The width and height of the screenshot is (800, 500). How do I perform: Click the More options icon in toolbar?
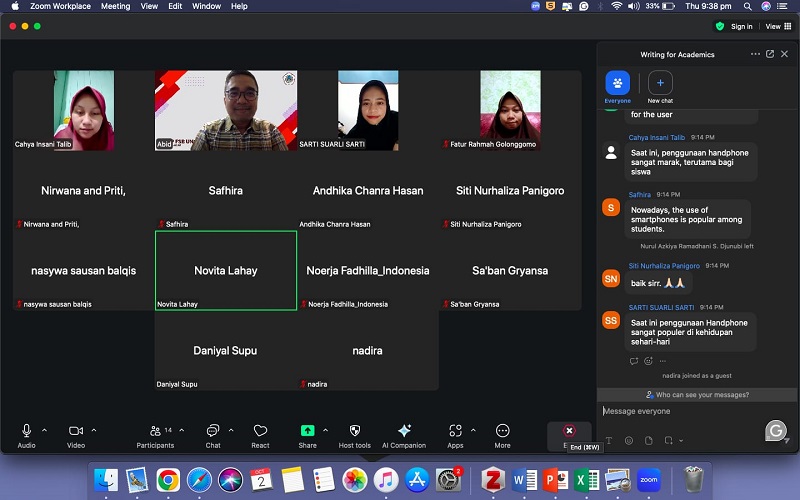(x=502, y=431)
